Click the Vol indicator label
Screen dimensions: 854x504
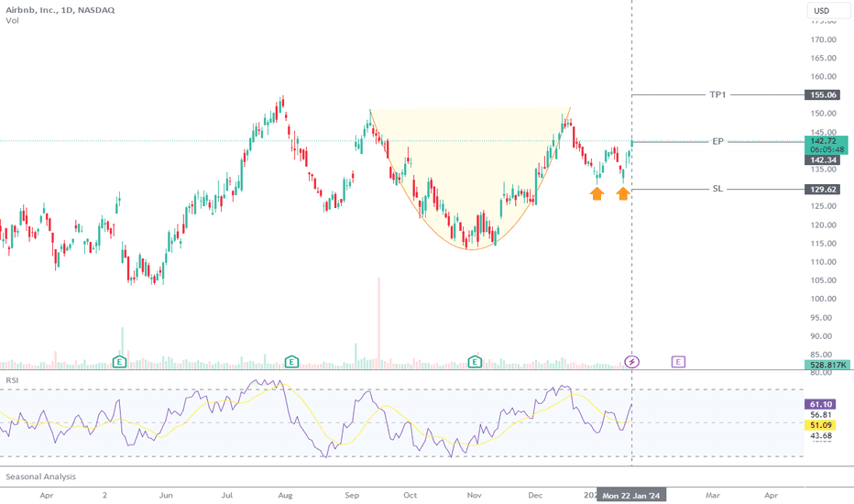click(x=12, y=21)
